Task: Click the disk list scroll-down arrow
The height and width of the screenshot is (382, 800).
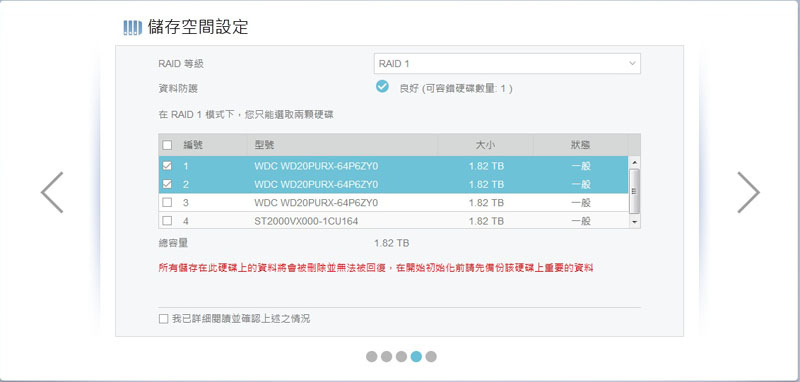Action: pyautogui.click(x=634, y=222)
